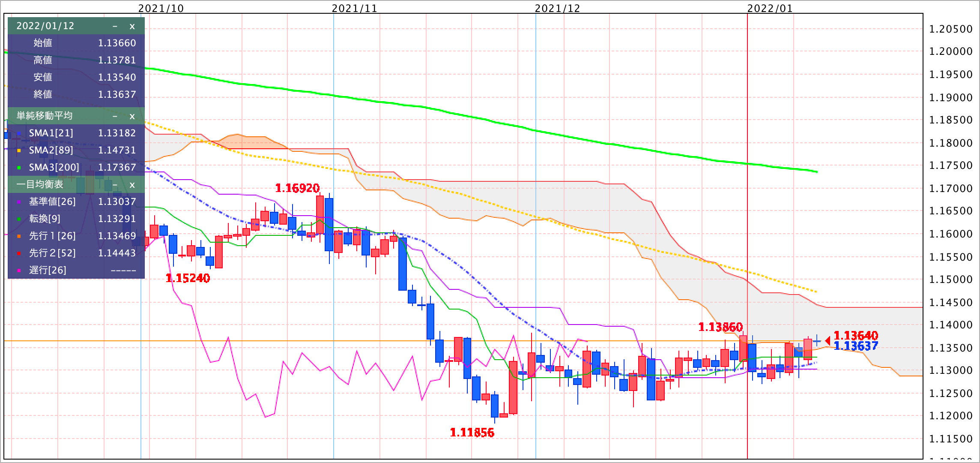Viewport: 980px width, 463px height.
Task: Click the 単純移動平均 panel header title
Action: coord(45,116)
